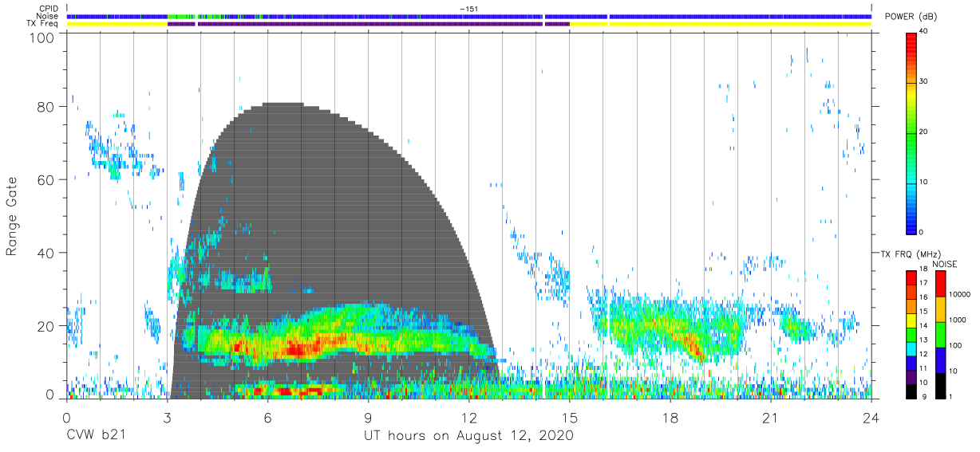The width and height of the screenshot is (980, 452).
Task: Click the 40 label on the power colorbar
Action: pos(924,31)
